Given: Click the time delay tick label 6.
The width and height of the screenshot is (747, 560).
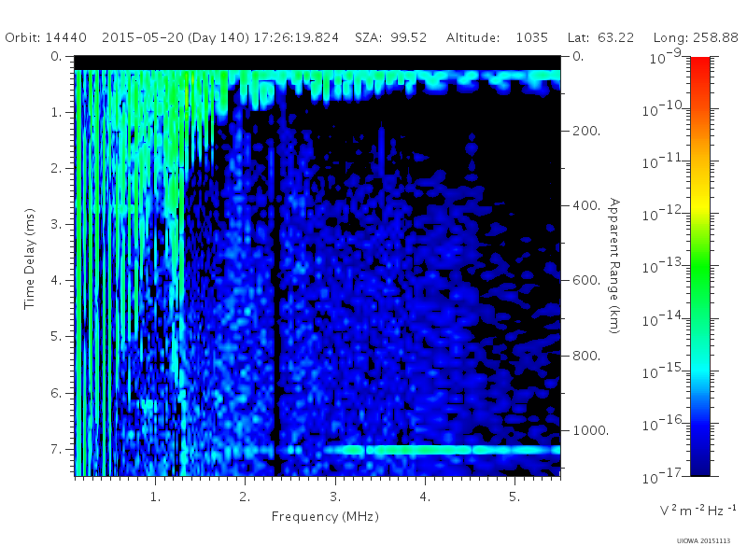Looking at the screenshot, I should pos(56,393).
